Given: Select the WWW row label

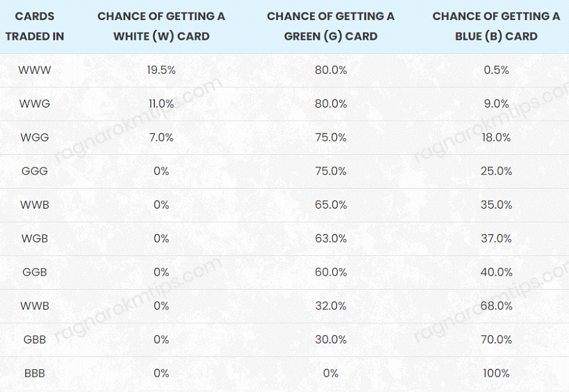Looking at the screenshot, I should (35, 70).
